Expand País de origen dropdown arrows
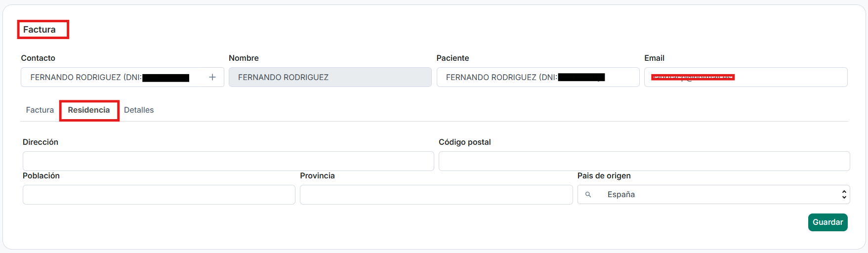This screenshot has height=253, width=868. click(844, 195)
